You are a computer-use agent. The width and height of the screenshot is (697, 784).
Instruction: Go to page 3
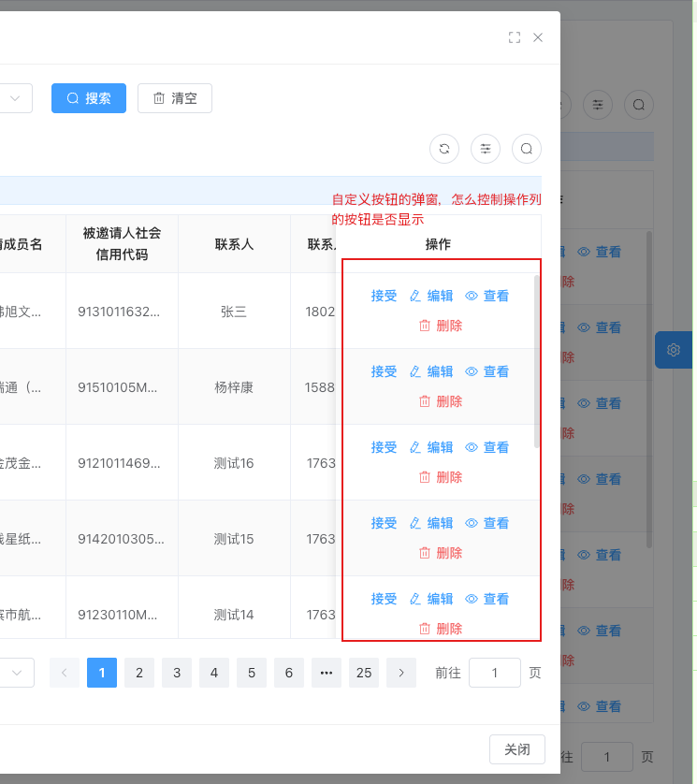pos(177,673)
